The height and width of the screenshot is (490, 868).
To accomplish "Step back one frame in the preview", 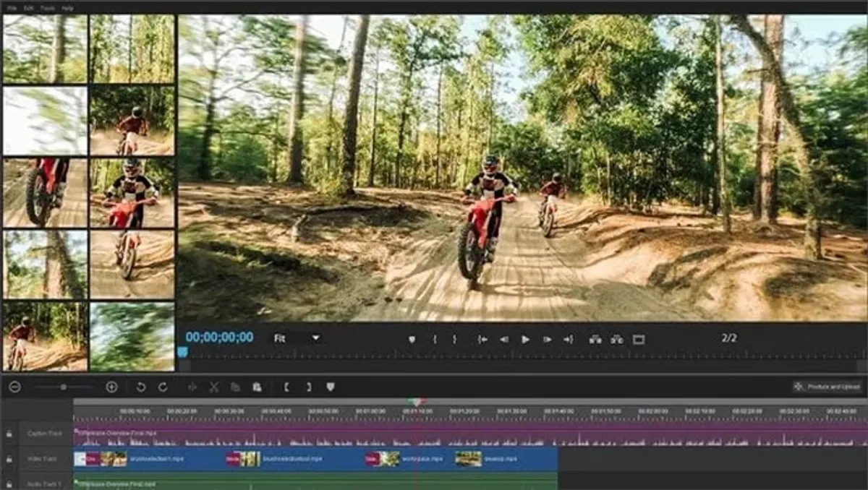I will click(x=504, y=339).
